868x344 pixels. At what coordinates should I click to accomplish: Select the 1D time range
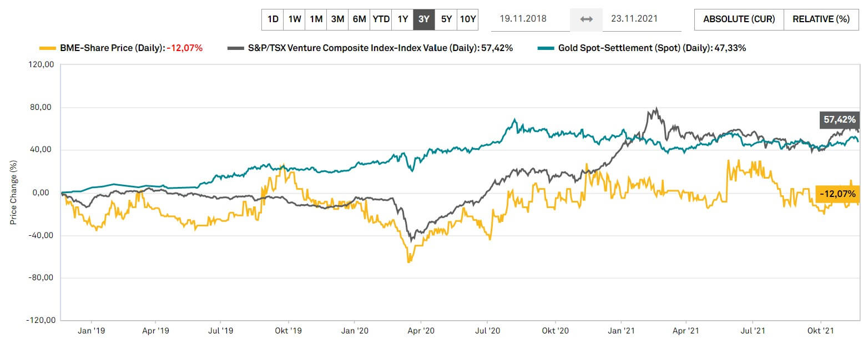(272, 18)
